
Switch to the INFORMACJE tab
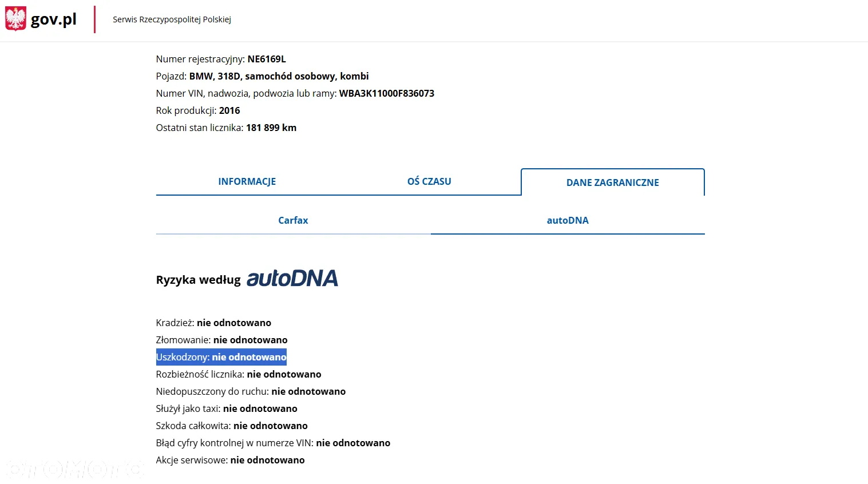[247, 181]
